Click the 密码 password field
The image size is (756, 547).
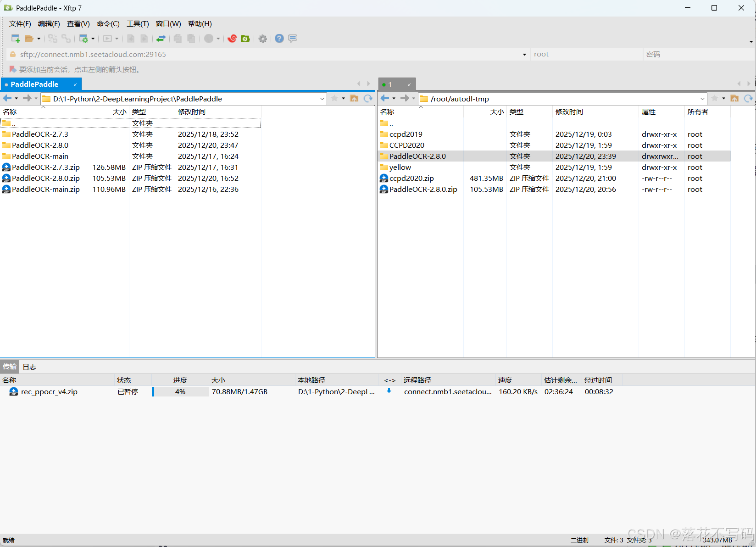pyautogui.click(x=699, y=54)
